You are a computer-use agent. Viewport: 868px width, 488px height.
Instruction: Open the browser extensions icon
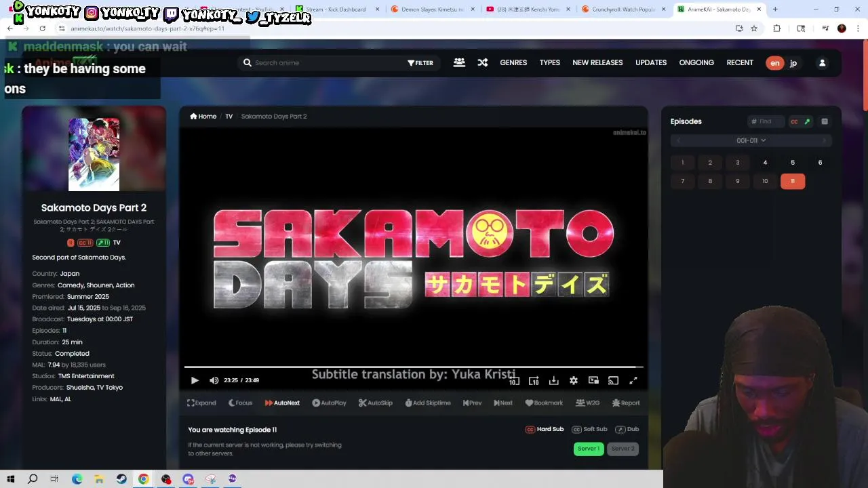click(x=777, y=28)
